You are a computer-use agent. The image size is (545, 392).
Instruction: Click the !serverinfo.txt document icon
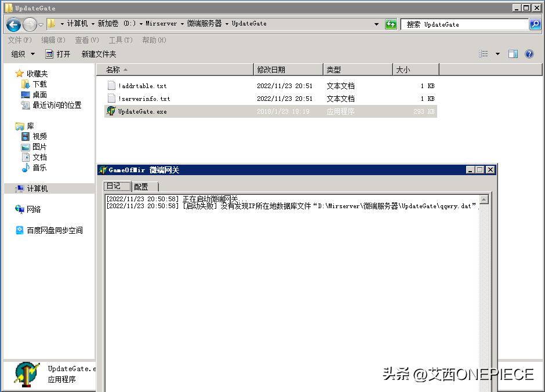[x=111, y=99]
